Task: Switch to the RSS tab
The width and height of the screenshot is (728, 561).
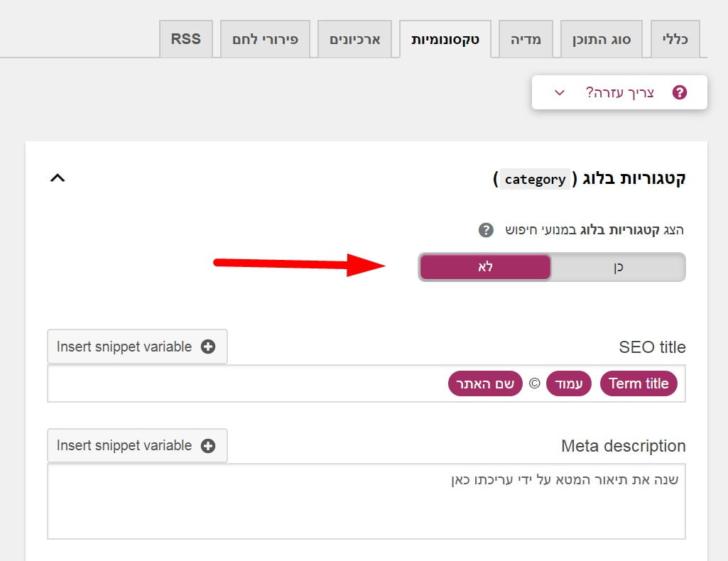Action: click(185, 38)
